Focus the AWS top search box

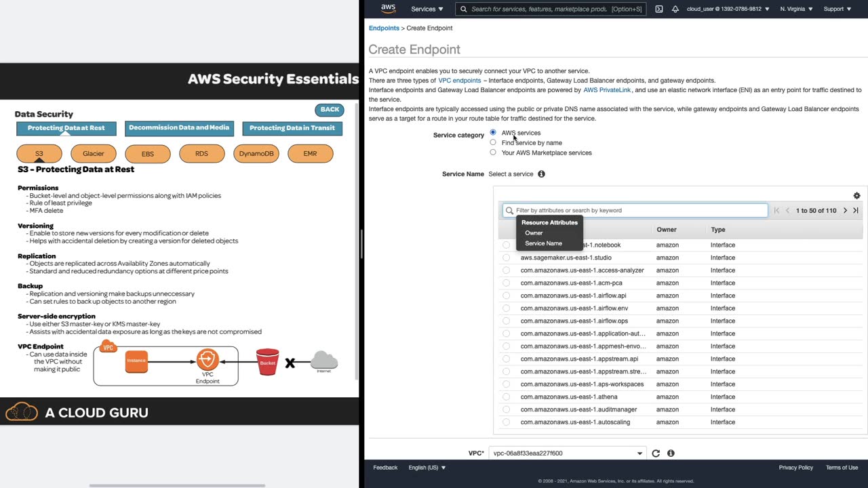tap(551, 9)
